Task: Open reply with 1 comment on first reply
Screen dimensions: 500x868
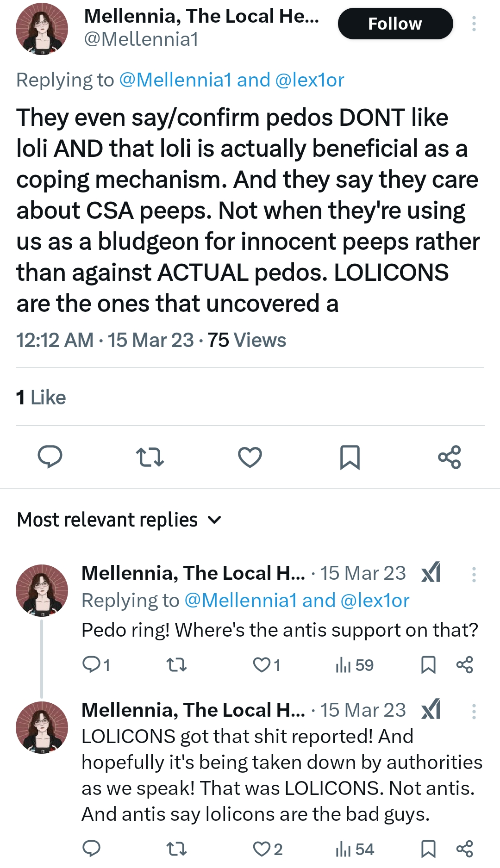Action: [96, 665]
